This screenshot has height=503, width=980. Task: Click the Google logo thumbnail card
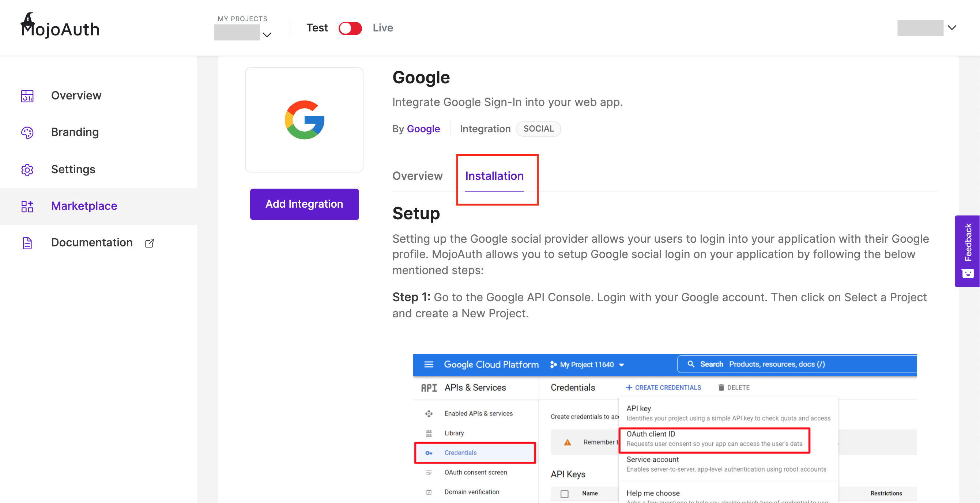point(304,120)
